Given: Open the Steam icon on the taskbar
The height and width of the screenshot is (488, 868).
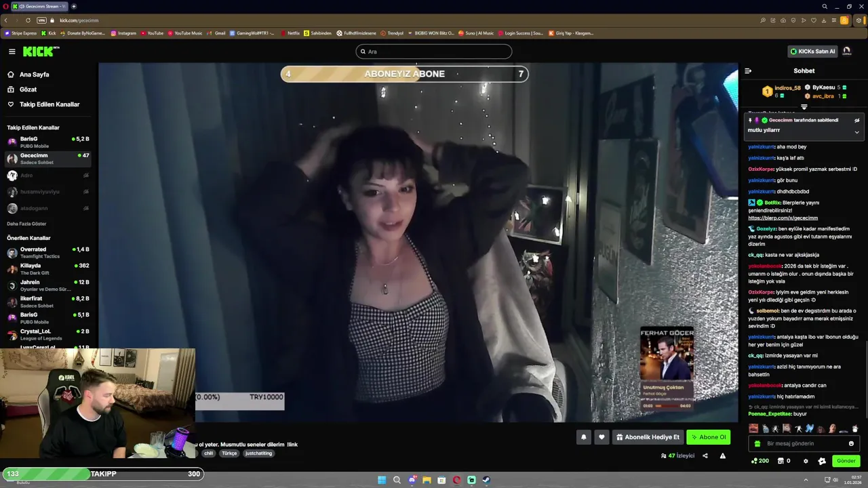Looking at the screenshot, I should pos(486,480).
